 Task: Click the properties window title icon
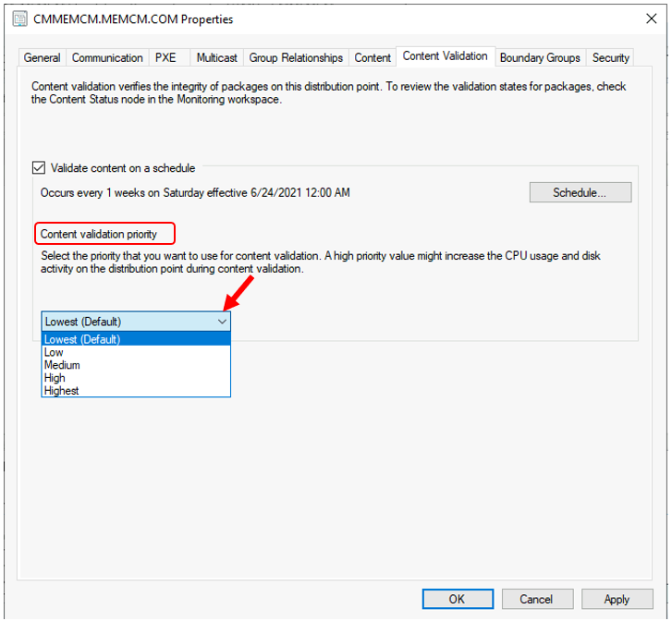pyautogui.click(x=19, y=19)
